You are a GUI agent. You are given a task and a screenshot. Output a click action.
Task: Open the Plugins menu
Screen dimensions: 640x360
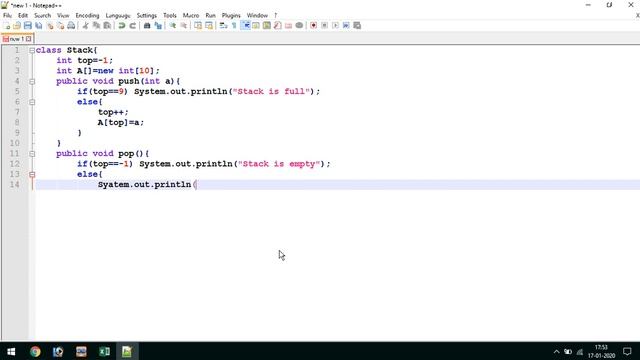point(231,16)
